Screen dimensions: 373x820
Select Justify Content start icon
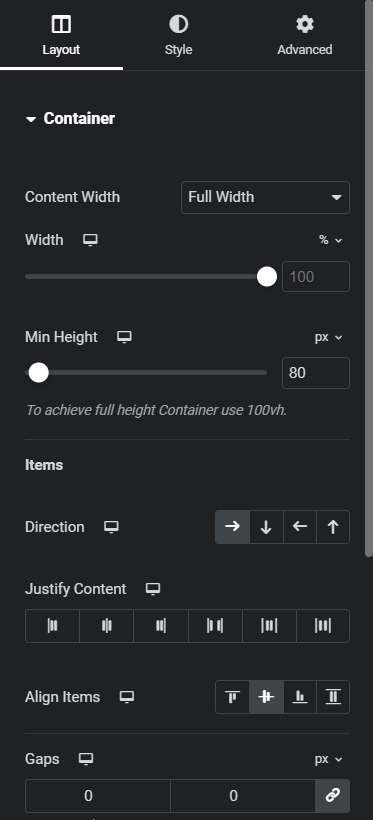[52, 625]
